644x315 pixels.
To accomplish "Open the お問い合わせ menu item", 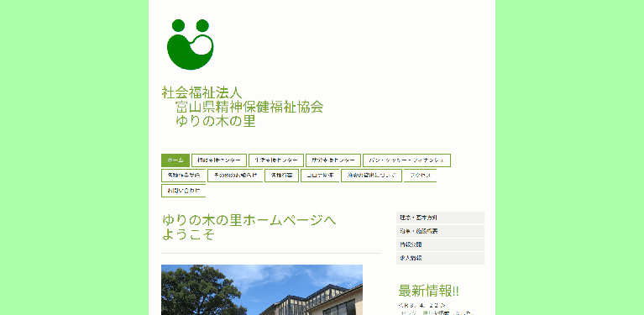I will (x=183, y=191).
